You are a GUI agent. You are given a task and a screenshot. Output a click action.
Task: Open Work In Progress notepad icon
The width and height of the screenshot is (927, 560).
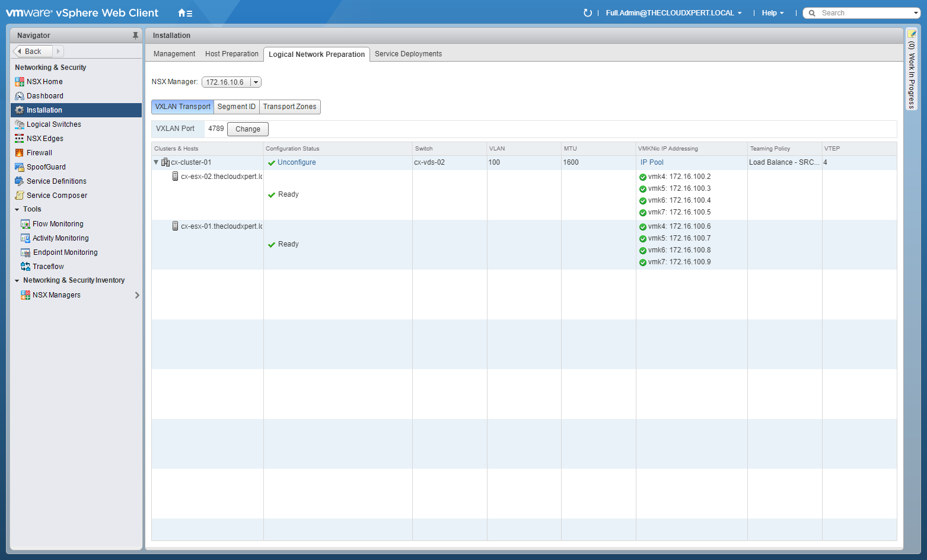[x=912, y=34]
